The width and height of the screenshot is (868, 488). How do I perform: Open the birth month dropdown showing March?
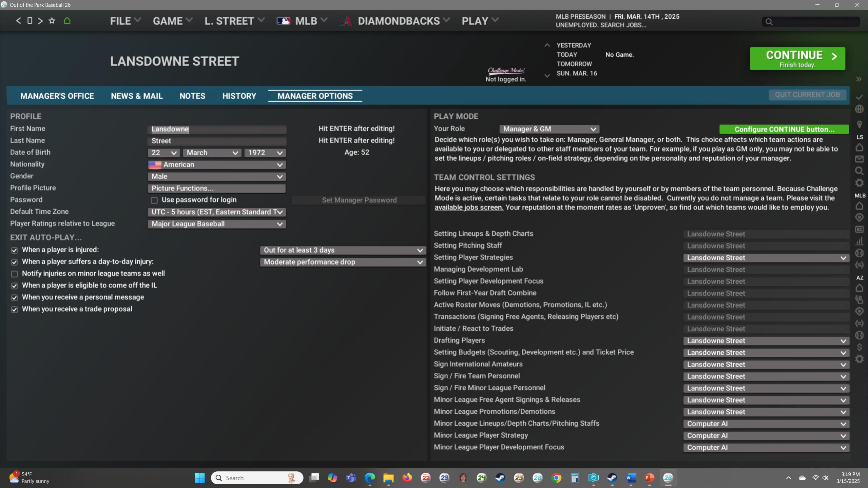click(212, 153)
